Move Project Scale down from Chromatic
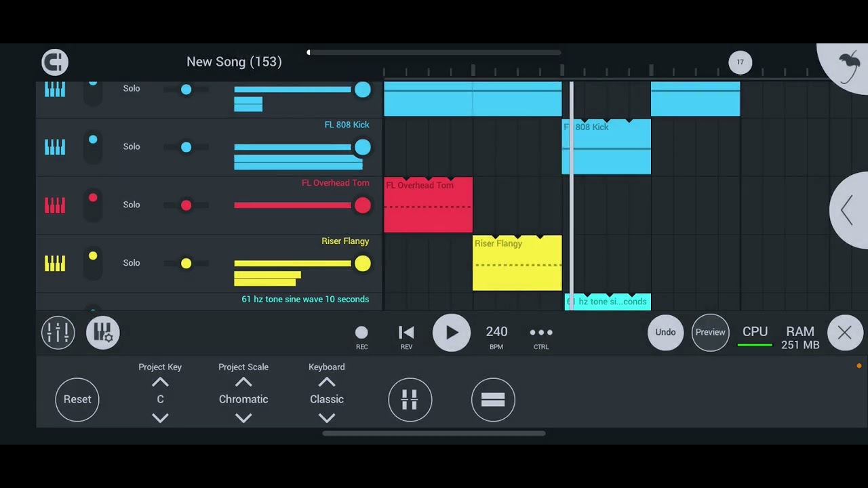 [243, 418]
